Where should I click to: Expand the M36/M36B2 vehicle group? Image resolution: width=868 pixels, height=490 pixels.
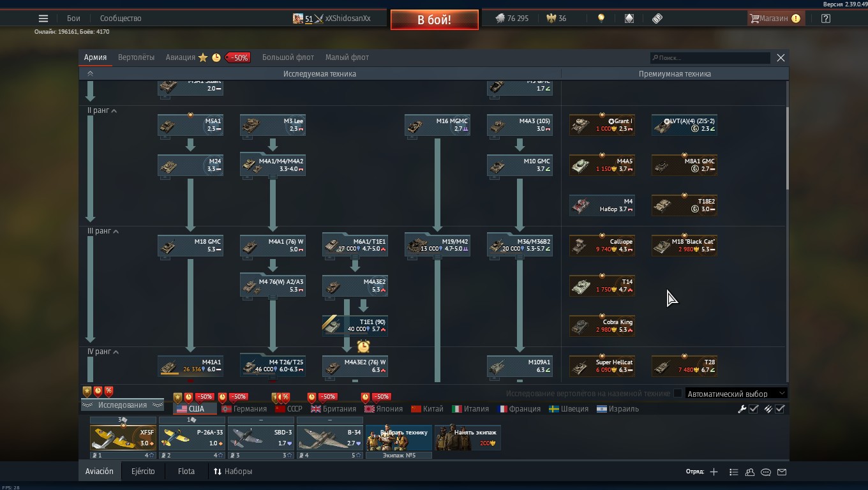coord(520,246)
